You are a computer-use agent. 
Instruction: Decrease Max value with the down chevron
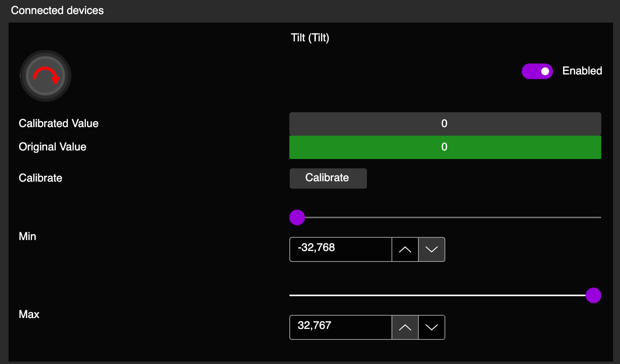[431, 327]
